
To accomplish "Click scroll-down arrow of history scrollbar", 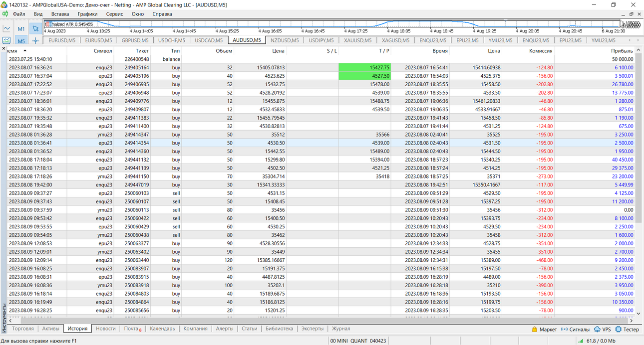I will [638, 313].
